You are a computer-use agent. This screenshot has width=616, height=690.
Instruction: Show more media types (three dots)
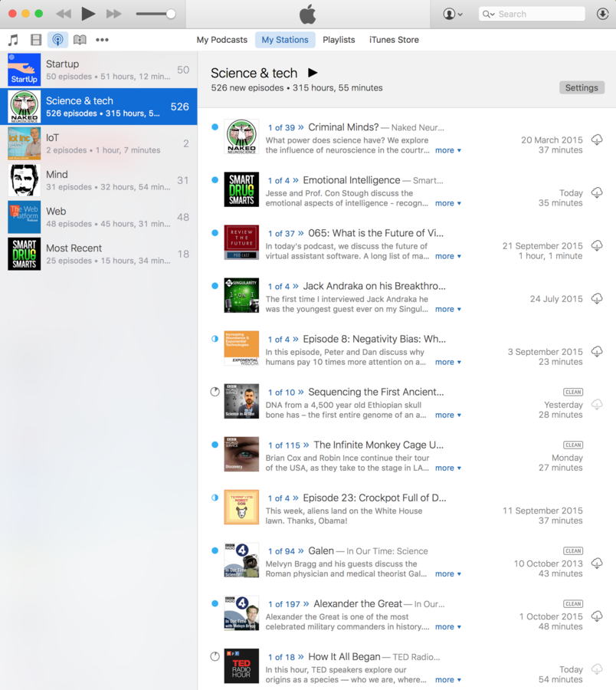(x=102, y=40)
